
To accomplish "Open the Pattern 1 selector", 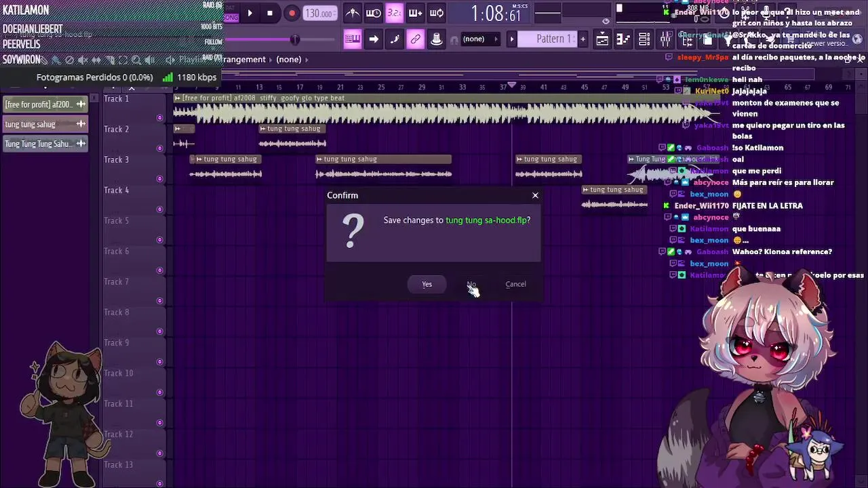I will (x=548, y=39).
